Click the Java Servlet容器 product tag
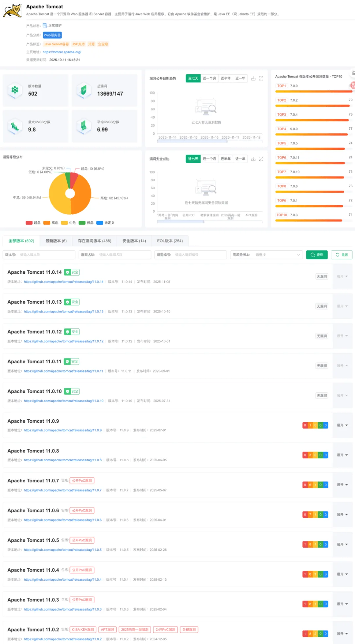This screenshot has width=355, height=644. pyautogui.click(x=56, y=44)
